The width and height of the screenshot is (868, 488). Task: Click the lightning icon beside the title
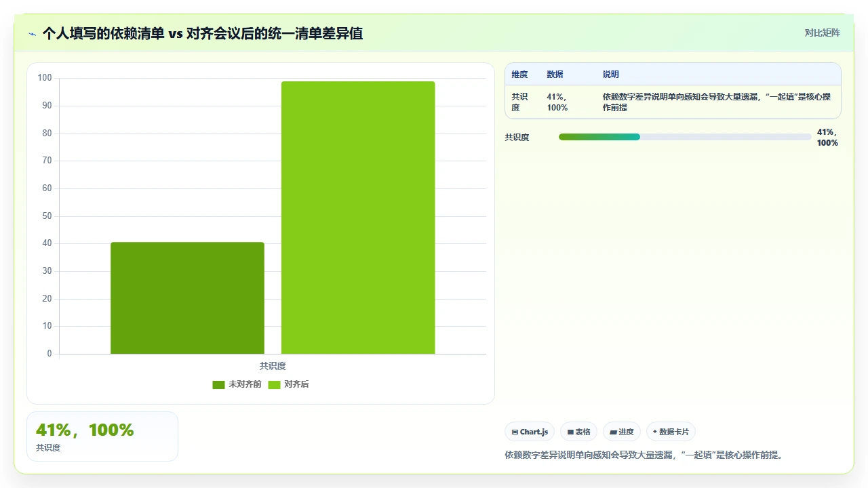point(33,33)
